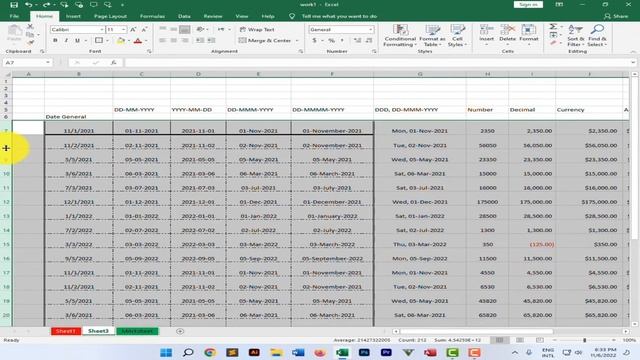
Task: Select the Sheet3 tab
Action: coord(98,331)
